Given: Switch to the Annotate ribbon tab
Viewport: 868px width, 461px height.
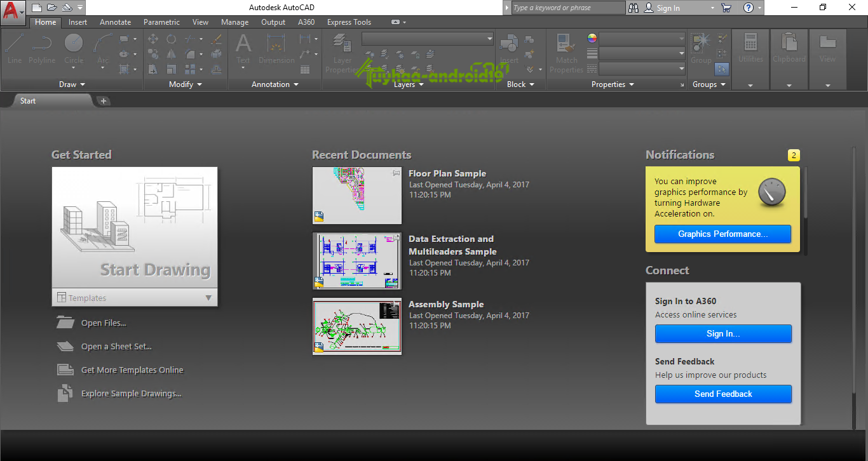Looking at the screenshot, I should pyautogui.click(x=116, y=22).
